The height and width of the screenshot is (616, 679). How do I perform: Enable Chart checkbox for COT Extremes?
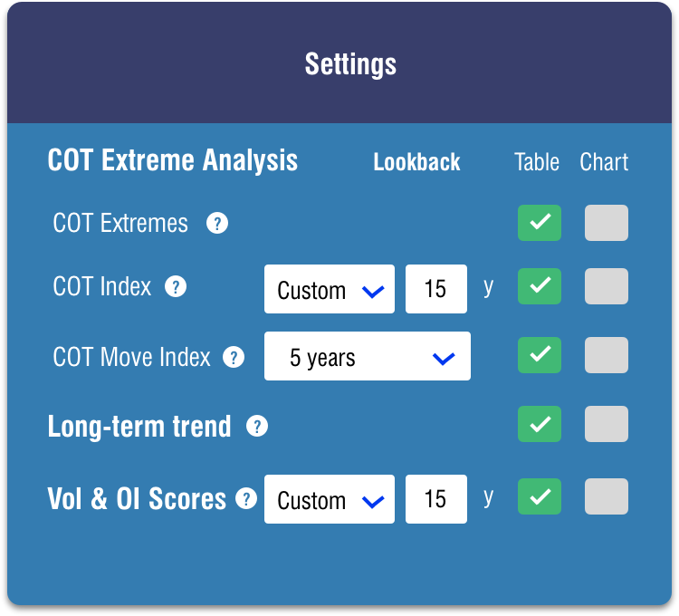[x=607, y=223]
